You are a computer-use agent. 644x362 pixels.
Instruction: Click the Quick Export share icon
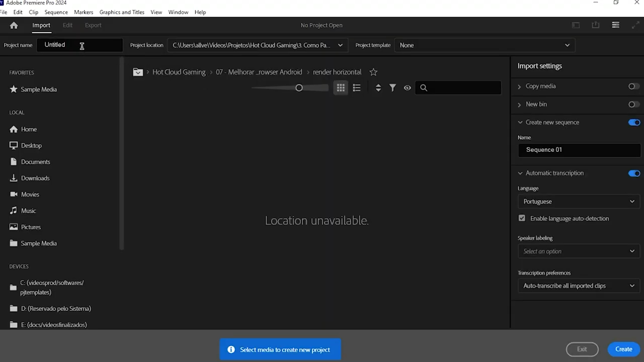[596, 25]
